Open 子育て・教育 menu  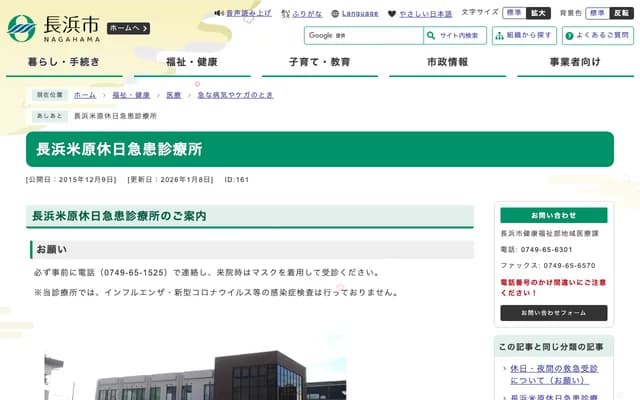[x=320, y=62]
